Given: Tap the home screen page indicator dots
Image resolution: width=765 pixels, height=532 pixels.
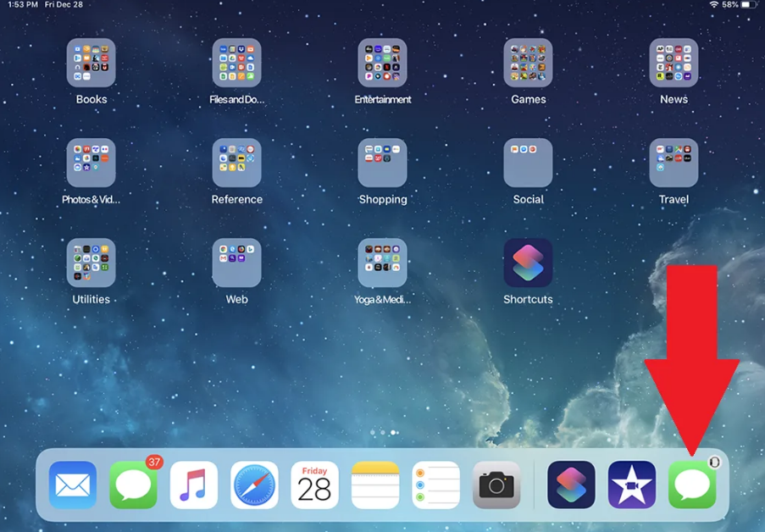Looking at the screenshot, I should coord(383,433).
